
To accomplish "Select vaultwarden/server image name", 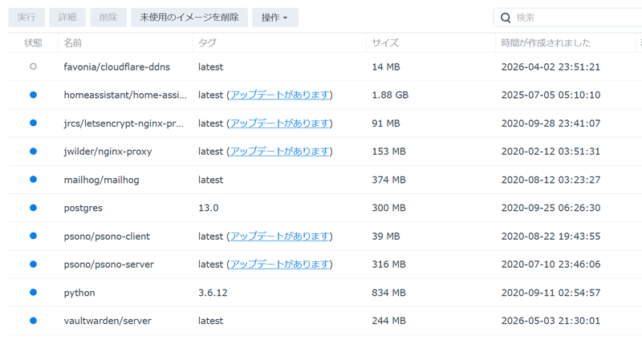I will pyautogui.click(x=108, y=321).
